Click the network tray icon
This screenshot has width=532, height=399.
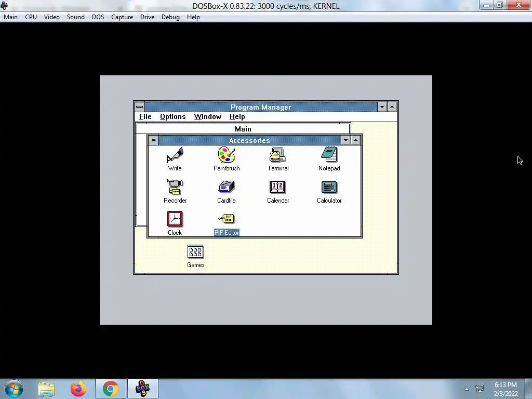(480, 389)
